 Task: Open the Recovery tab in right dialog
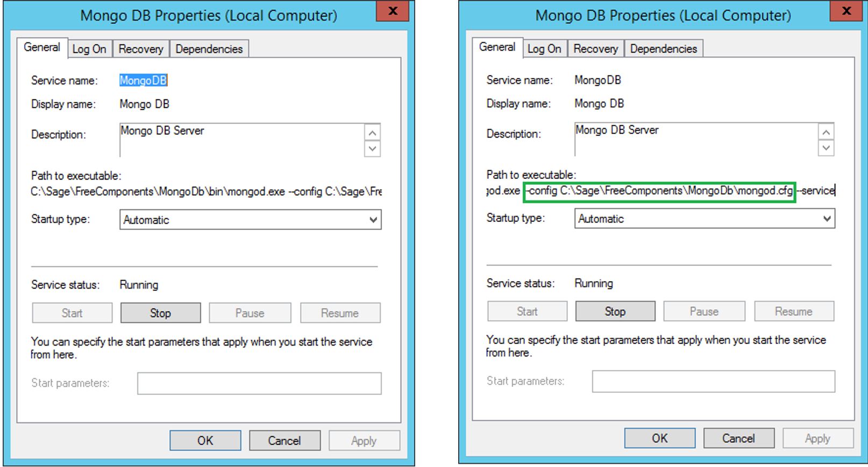(595, 49)
